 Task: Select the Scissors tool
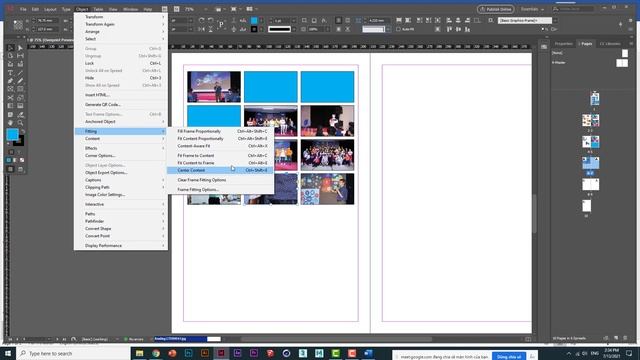[x=11, y=98]
